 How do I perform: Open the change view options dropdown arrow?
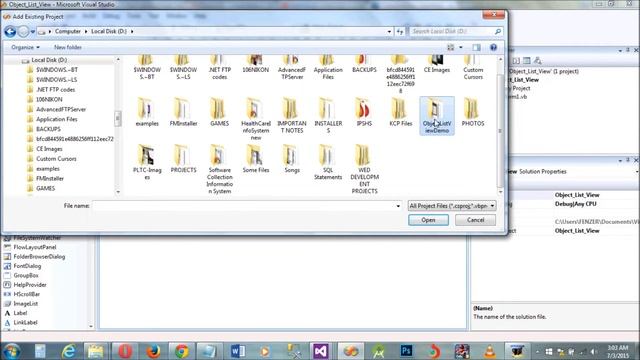461,47
